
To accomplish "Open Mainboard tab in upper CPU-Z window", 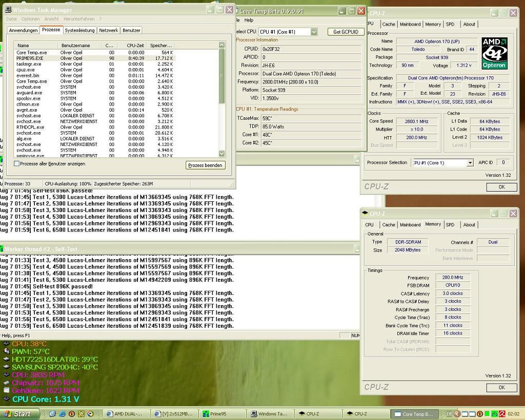I will [x=410, y=24].
